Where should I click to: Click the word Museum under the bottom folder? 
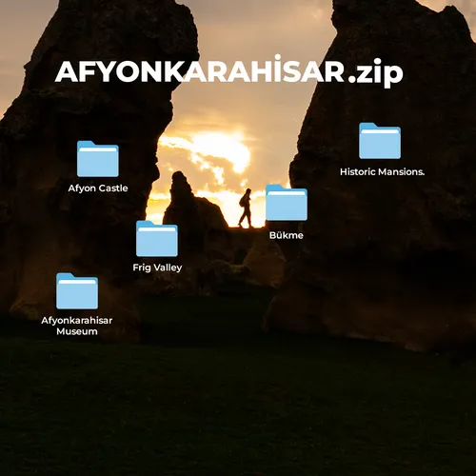coord(77,331)
